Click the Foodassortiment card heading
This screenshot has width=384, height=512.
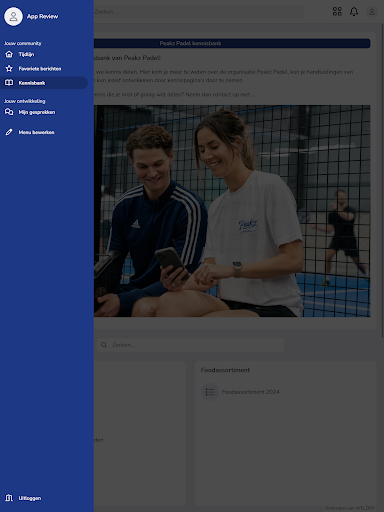(225, 370)
